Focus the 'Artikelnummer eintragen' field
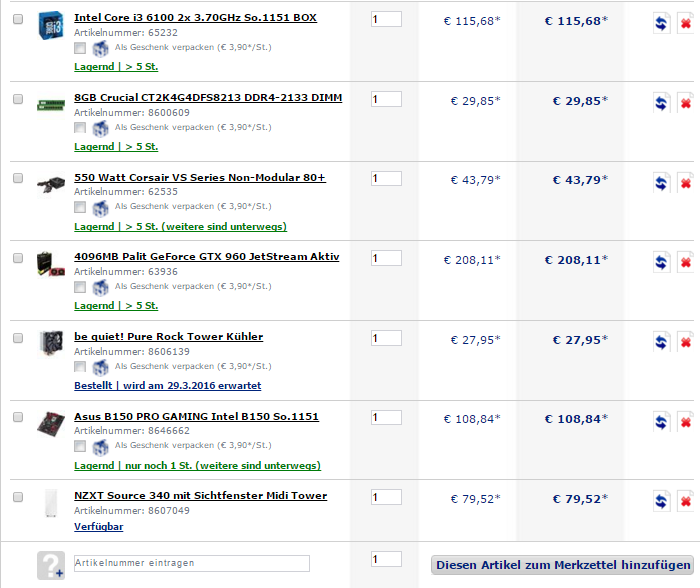 coord(192,563)
